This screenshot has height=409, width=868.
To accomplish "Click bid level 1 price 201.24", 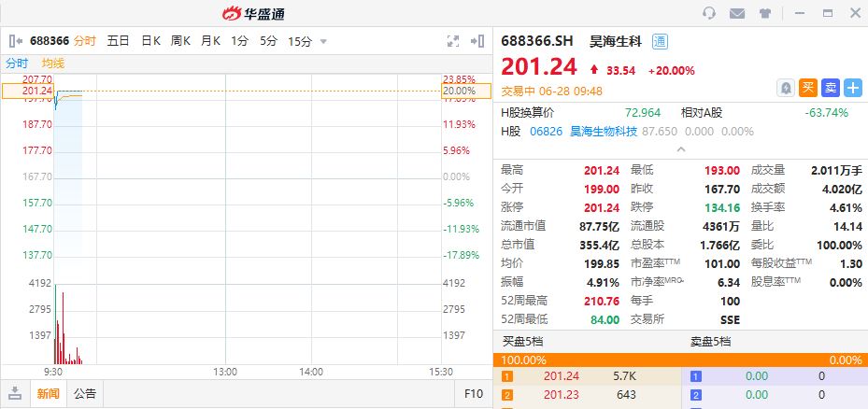I will (562, 376).
